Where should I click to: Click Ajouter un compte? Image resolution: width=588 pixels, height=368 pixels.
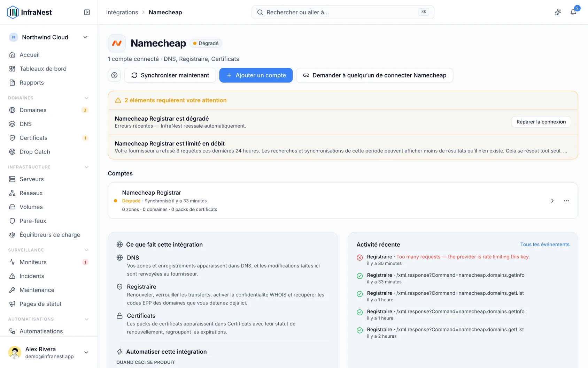[x=256, y=75]
